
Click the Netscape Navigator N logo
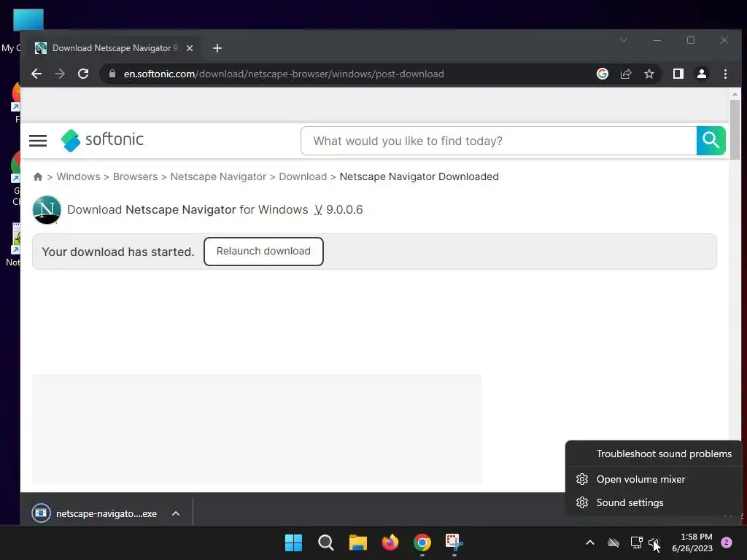(x=47, y=209)
